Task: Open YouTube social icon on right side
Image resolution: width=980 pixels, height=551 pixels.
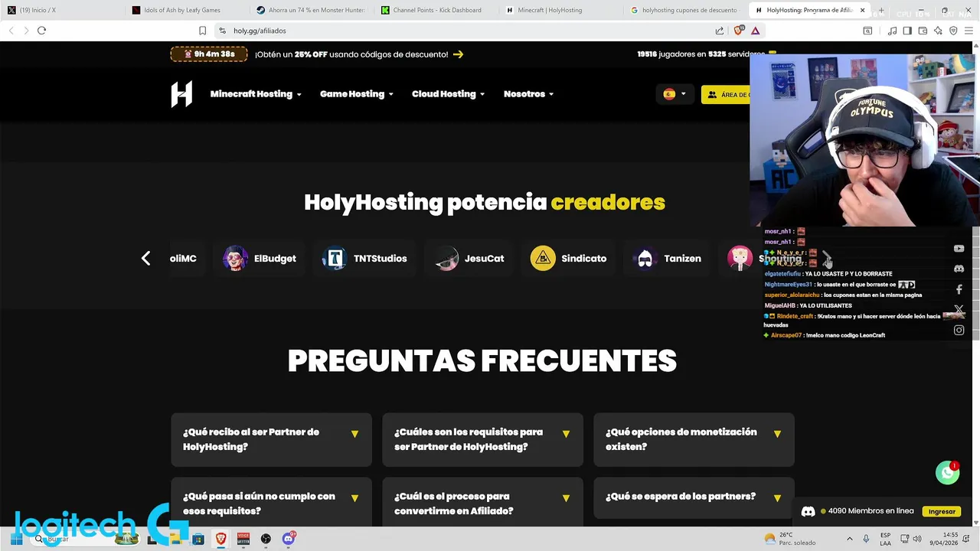Action: 959,249
